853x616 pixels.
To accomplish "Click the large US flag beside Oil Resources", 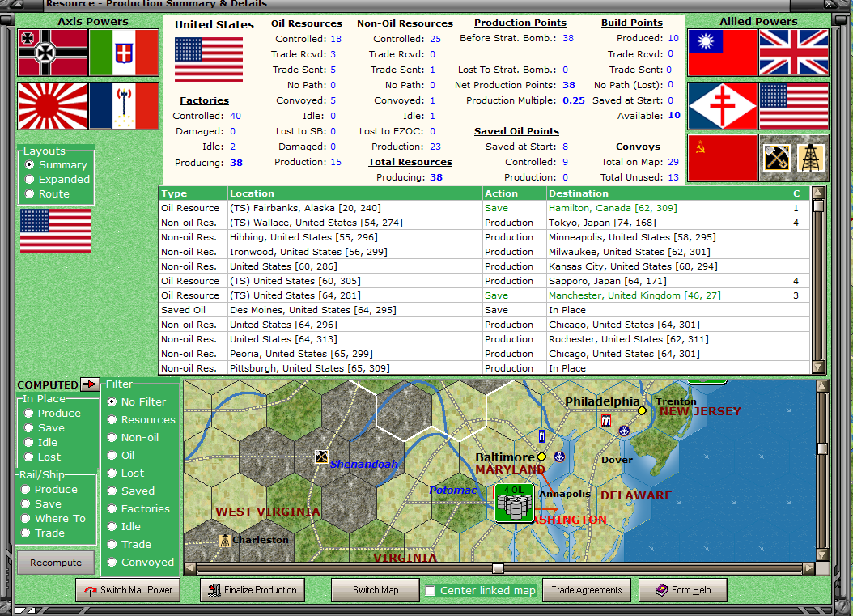I will [209, 59].
